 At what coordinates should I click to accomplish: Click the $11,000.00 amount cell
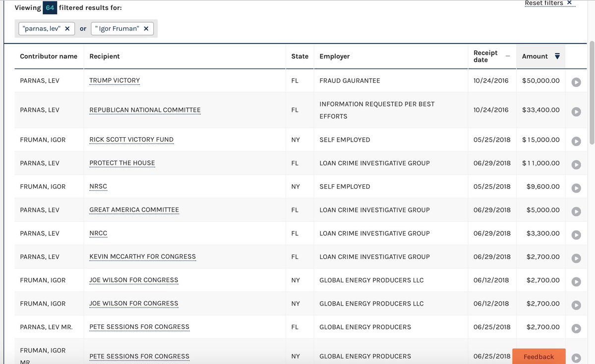point(540,163)
